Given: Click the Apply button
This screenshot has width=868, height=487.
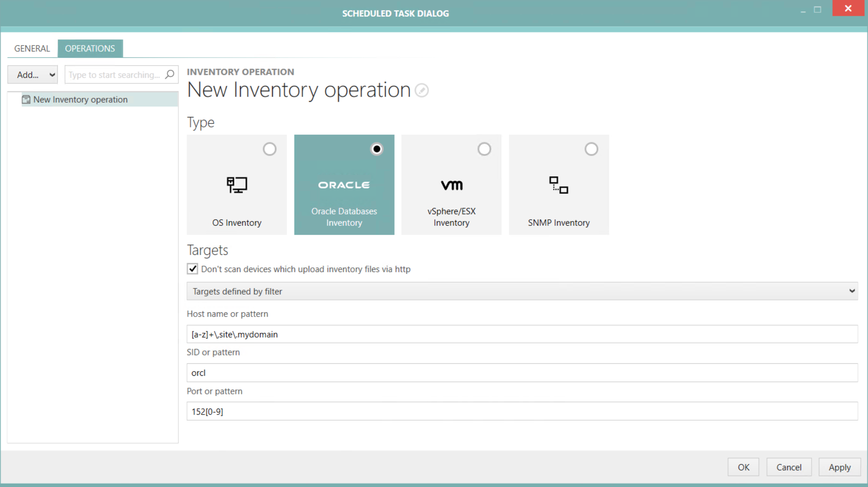Looking at the screenshot, I should click(x=839, y=467).
